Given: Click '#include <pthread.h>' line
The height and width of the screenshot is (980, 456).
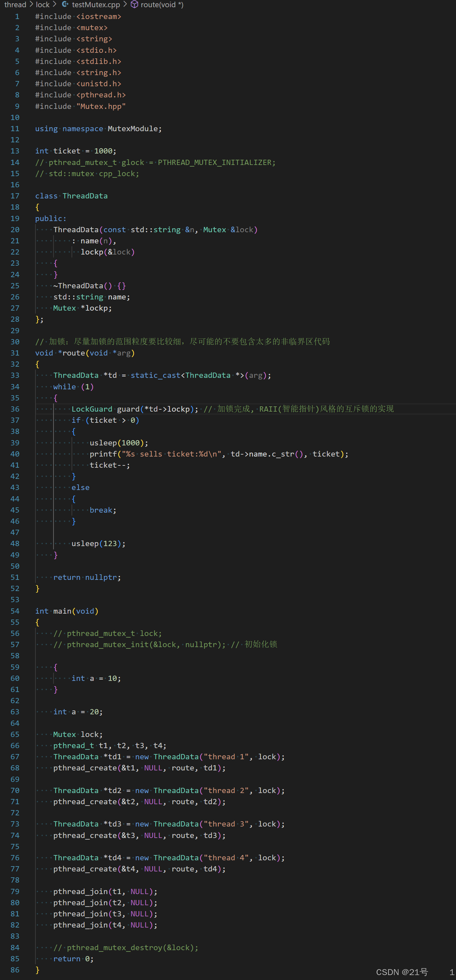Looking at the screenshot, I should (80, 95).
